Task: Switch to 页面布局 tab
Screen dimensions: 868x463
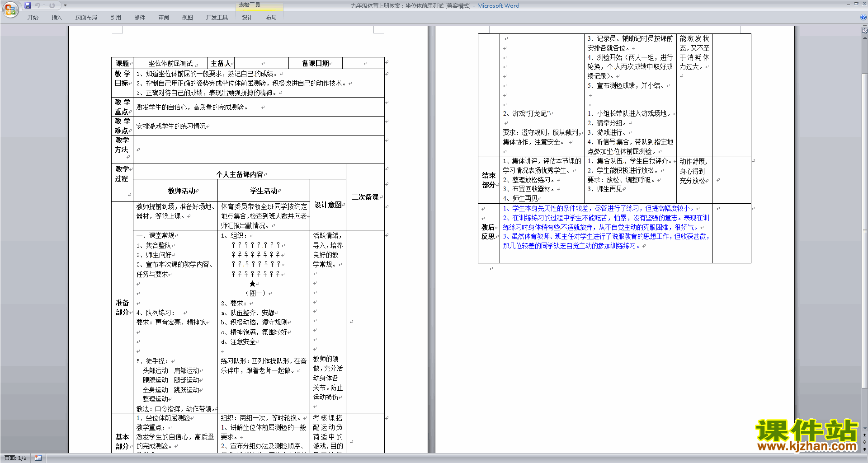Action: [x=86, y=17]
